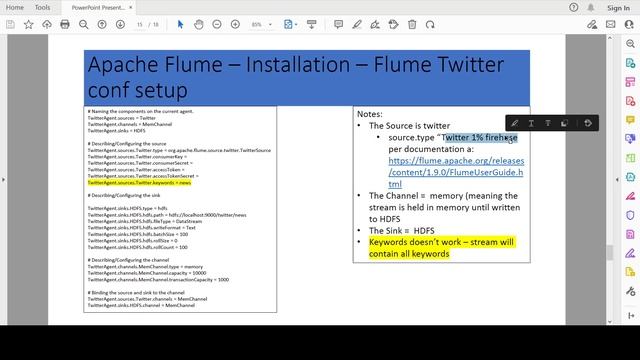Click the scrollbar up arrow

[610, 38]
